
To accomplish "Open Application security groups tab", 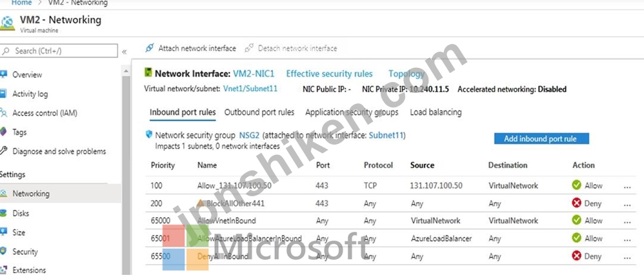I will [352, 112].
